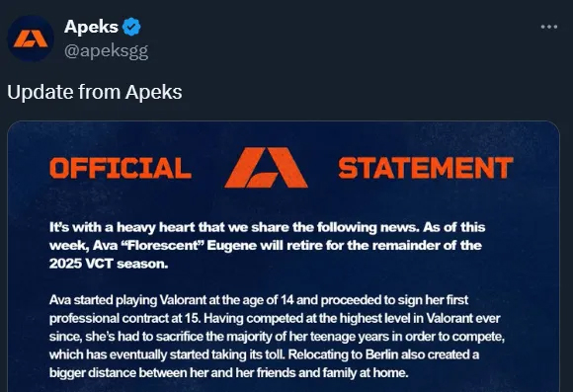The height and width of the screenshot is (392, 573).
Task: Click the 'As of this' phrase in the bold paragraph
Action: 454,227
